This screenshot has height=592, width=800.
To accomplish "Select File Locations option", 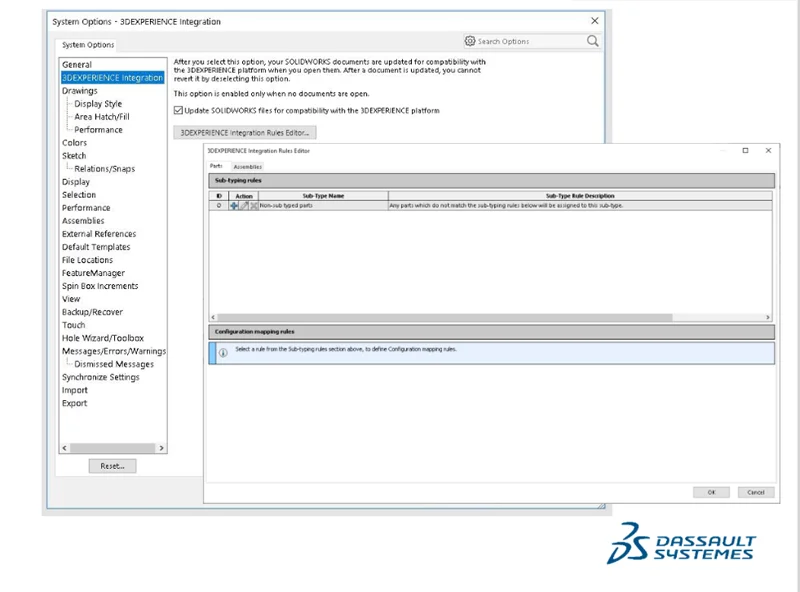I will pyautogui.click(x=87, y=260).
